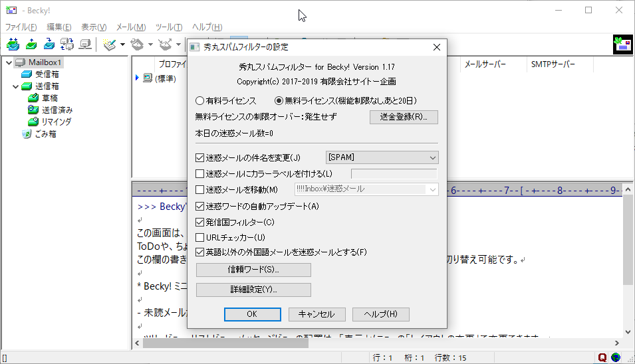
Task: Toggle 迷惑ワードの自動アップデート checkbox
Action: (199, 207)
